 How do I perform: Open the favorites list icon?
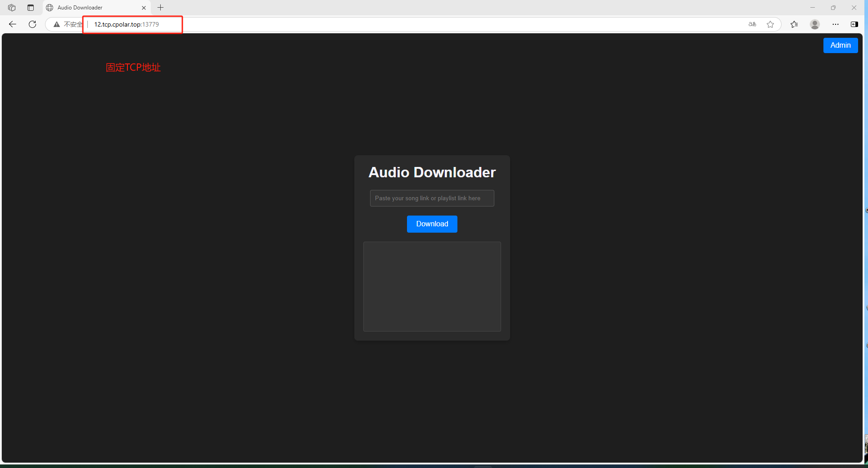[794, 24]
